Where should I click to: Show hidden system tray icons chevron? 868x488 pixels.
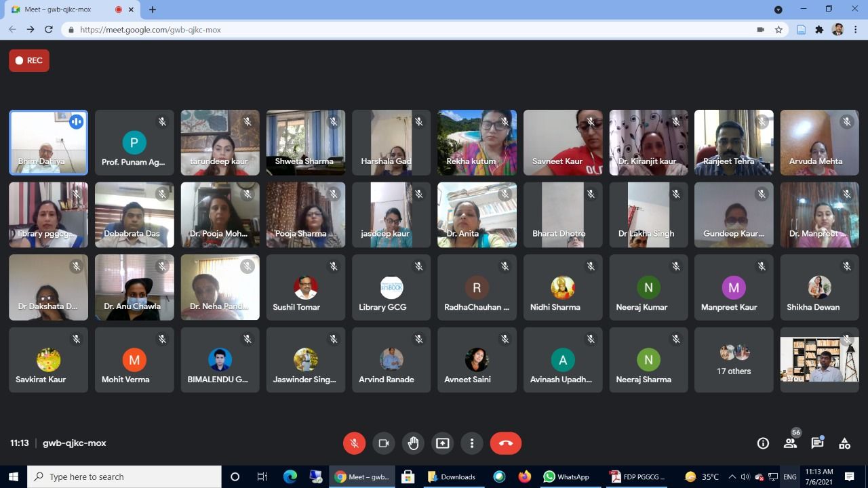pyautogui.click(x=732, y=476)
